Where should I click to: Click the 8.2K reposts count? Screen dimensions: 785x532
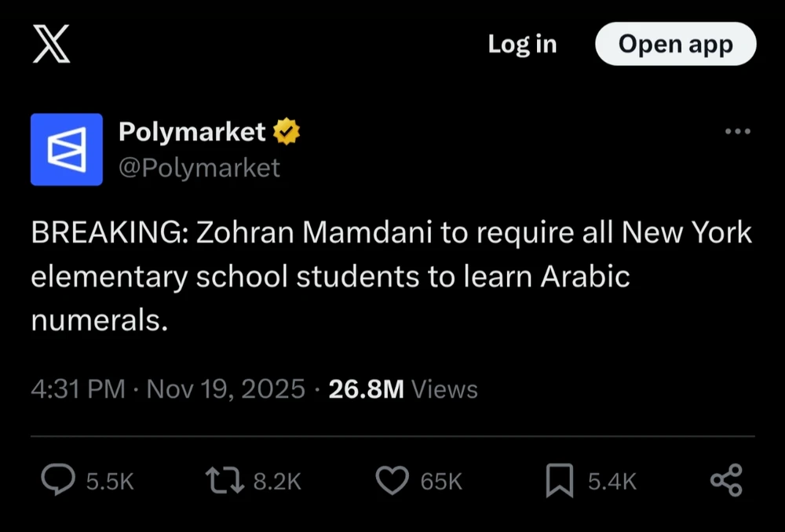click(277, 482)
